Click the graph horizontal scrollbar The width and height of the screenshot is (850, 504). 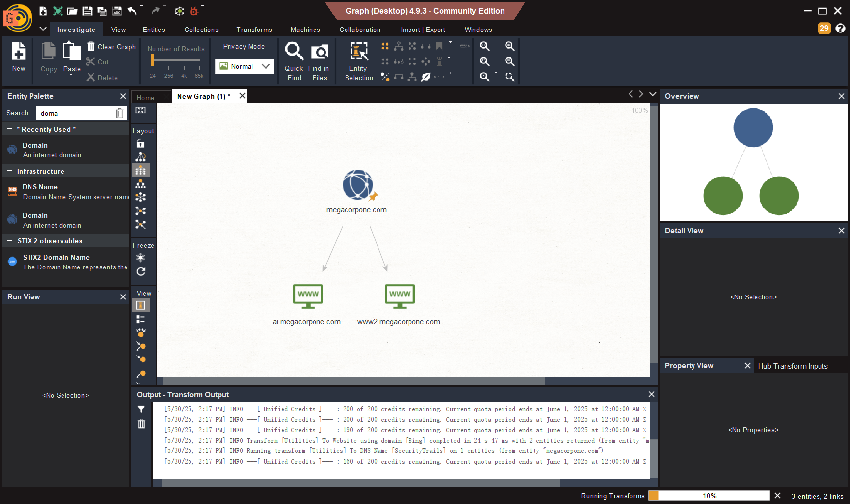354,381
